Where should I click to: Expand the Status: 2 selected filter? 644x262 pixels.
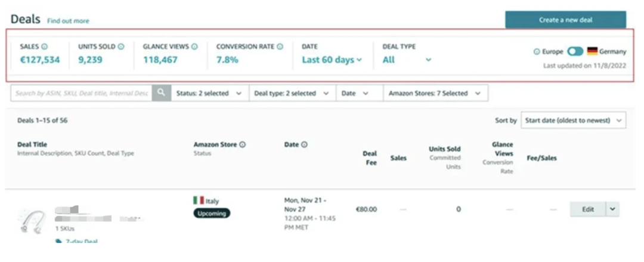coord(209,93)
